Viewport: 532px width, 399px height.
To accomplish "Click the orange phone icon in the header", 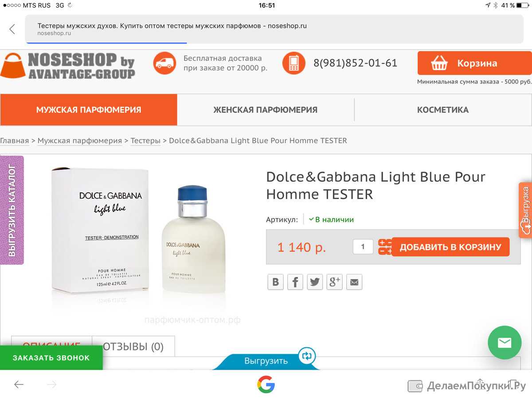I will (x=293, y=63).
